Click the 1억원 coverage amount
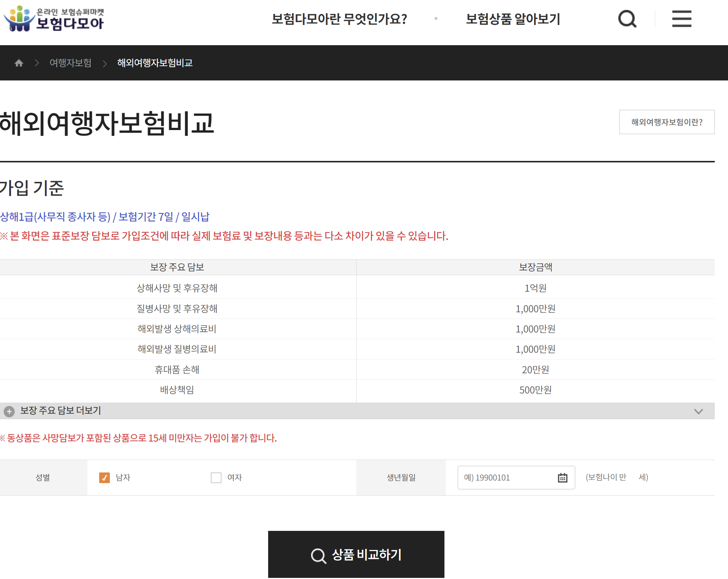The height and width of the screenshot is (579, 728). click(x=536, y=288)
